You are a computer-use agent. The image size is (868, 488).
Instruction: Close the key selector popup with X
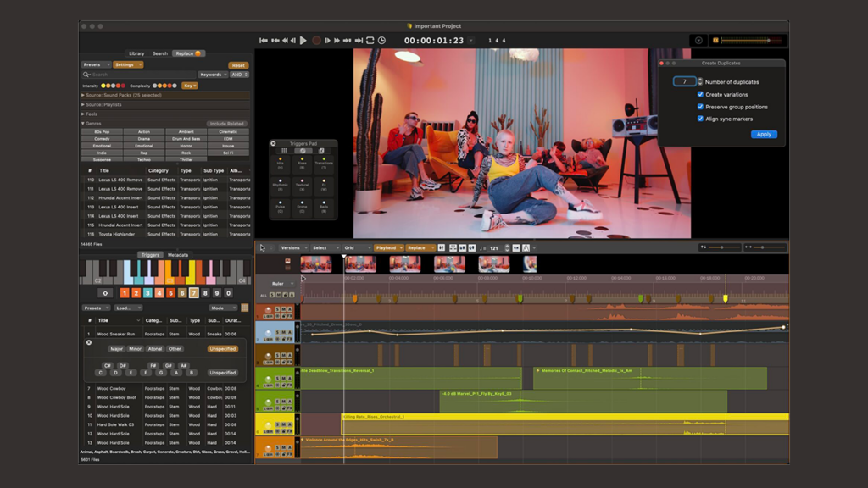[88, 342]
